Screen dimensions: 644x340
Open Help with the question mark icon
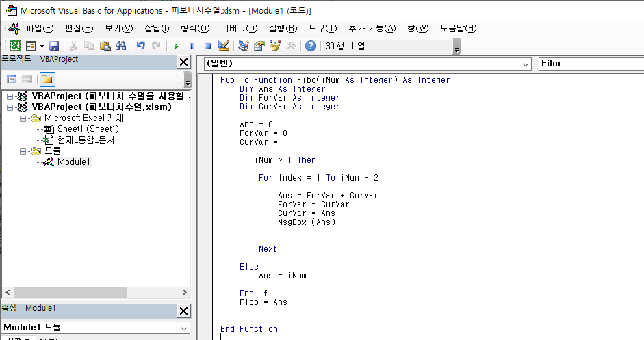[311, 46]
